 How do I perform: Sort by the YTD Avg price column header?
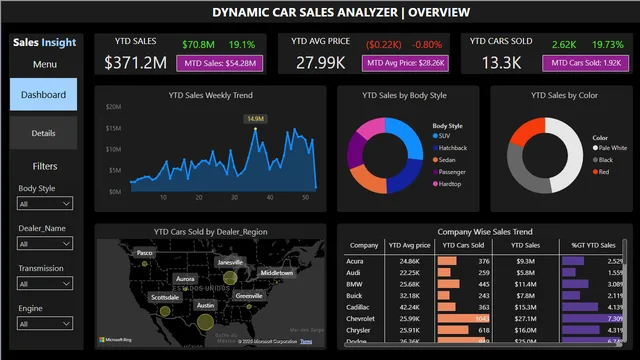[409, 245]
